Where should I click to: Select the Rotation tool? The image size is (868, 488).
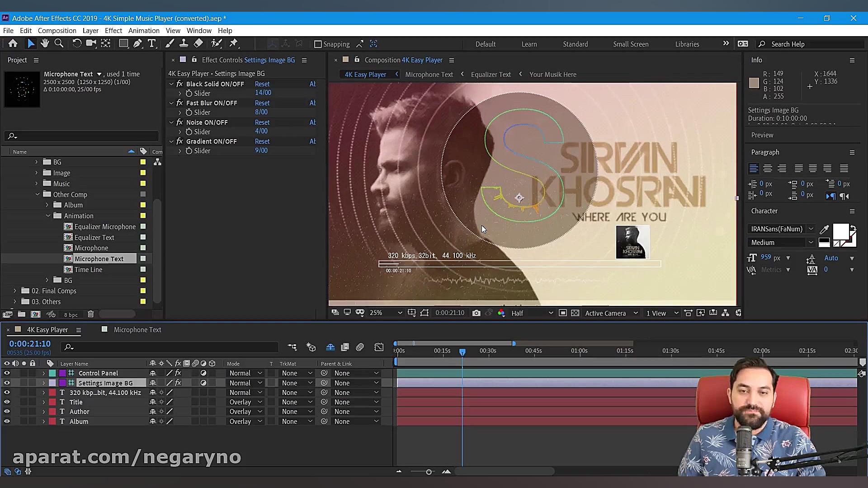point(77,43)
